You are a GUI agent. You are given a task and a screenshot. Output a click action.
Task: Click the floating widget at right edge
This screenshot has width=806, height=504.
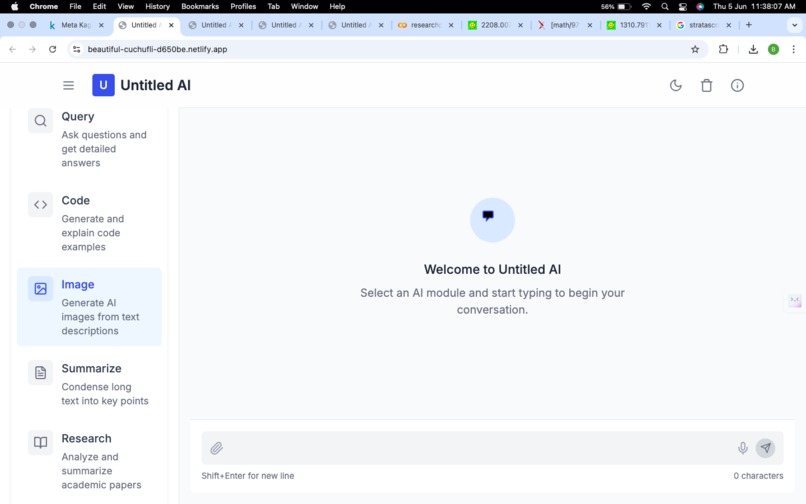coord(795,301)
